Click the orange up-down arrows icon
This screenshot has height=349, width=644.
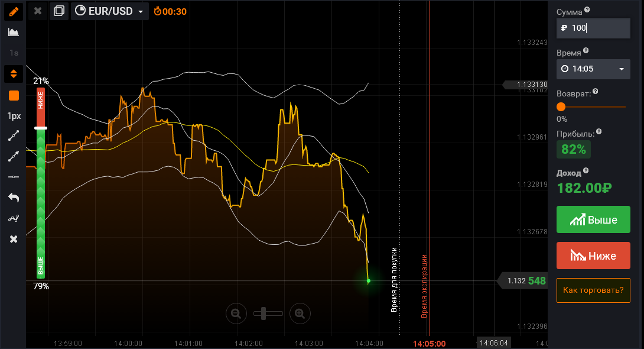pos(14,74)
